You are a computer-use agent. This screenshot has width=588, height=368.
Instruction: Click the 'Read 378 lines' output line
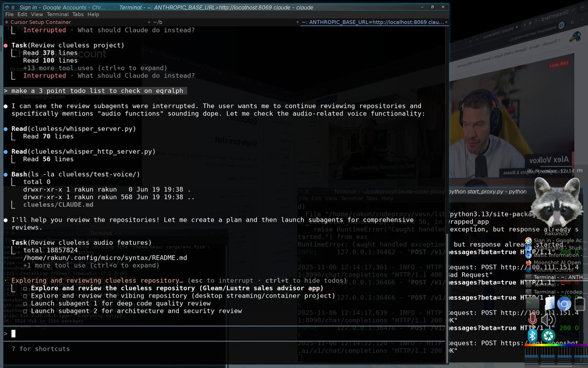(50, 53)
